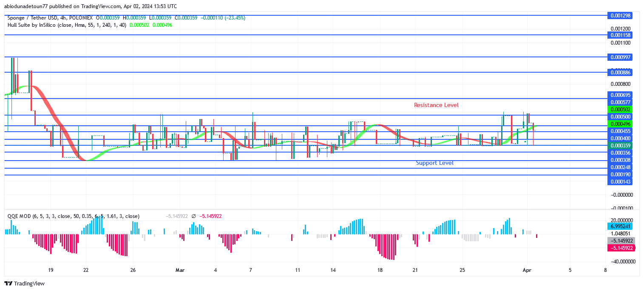The image size is (644, 291).
Task: Select the 18 date marker on time axis
Action: coord(380,270)
